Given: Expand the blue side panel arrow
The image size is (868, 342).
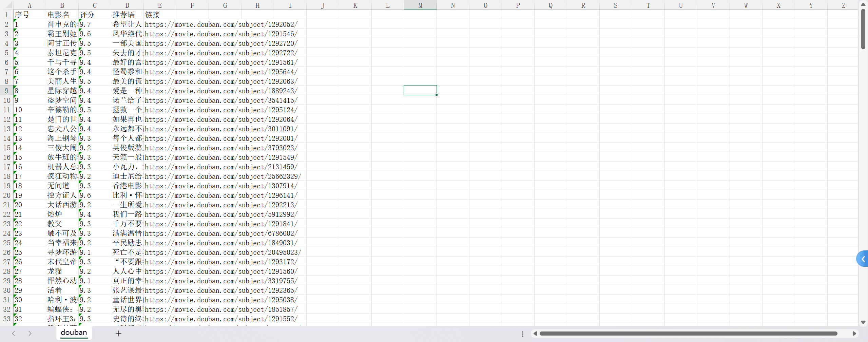Looking at the screenshot, I should coord(863,259).
